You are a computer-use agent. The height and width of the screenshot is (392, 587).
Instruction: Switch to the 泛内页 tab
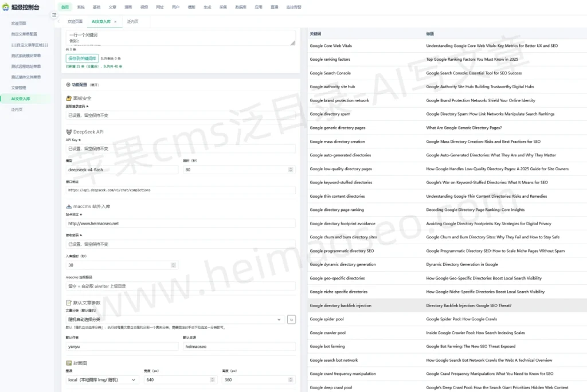pos(132,22)
